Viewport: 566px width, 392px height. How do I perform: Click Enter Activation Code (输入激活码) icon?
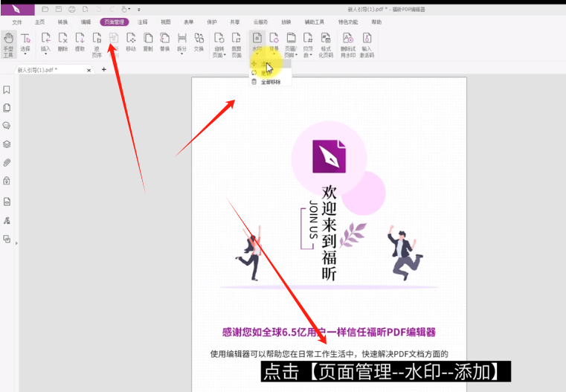(x=367, y=45)
